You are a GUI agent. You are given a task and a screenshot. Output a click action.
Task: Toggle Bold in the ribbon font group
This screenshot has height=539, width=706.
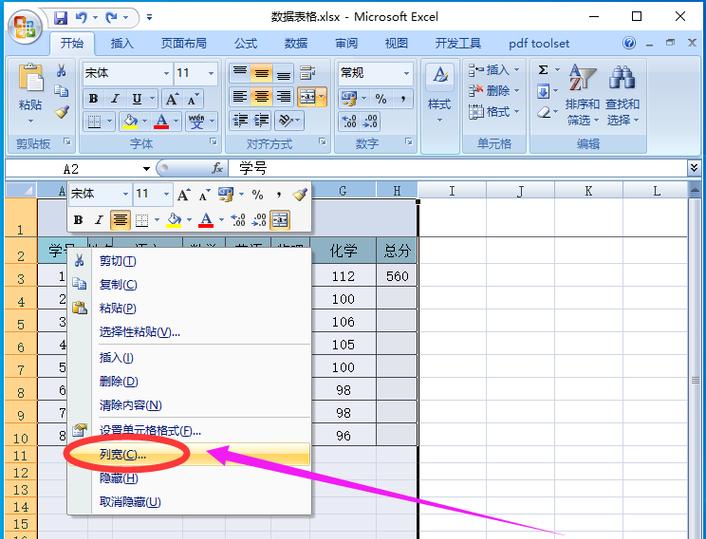(94, 99)
